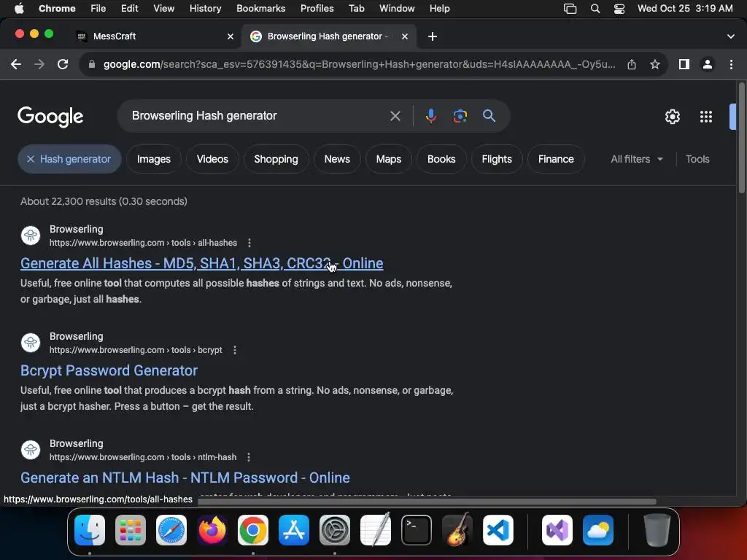
Task: Open App Store from the dock
Action: (x=294, y=530)
